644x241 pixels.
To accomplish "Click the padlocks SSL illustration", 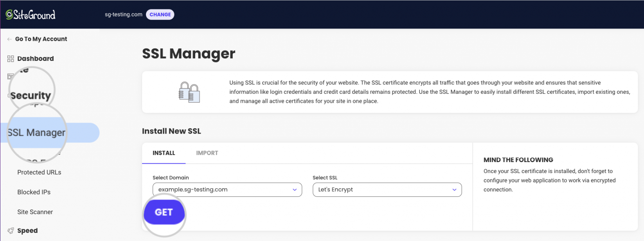I will coord(189,92).
